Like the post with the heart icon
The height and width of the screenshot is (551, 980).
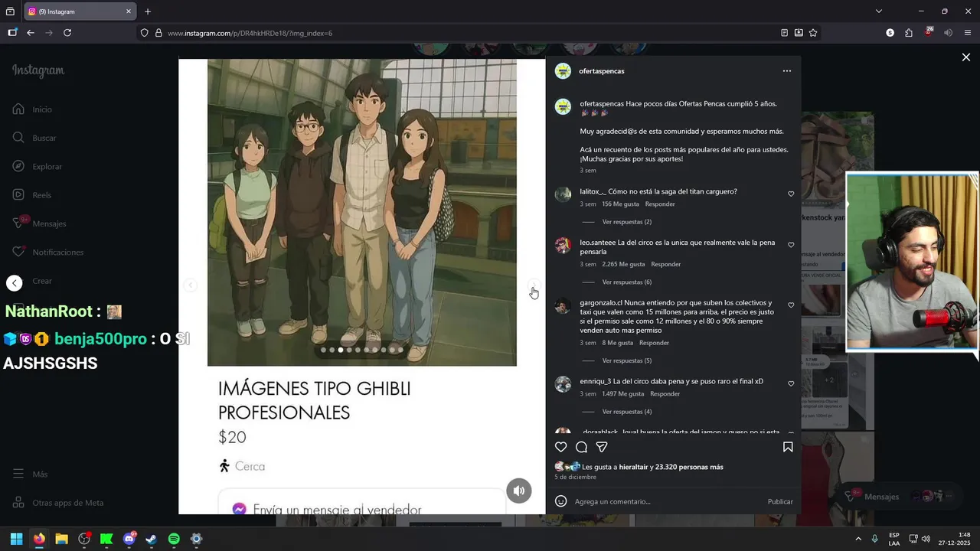point(561,447)
